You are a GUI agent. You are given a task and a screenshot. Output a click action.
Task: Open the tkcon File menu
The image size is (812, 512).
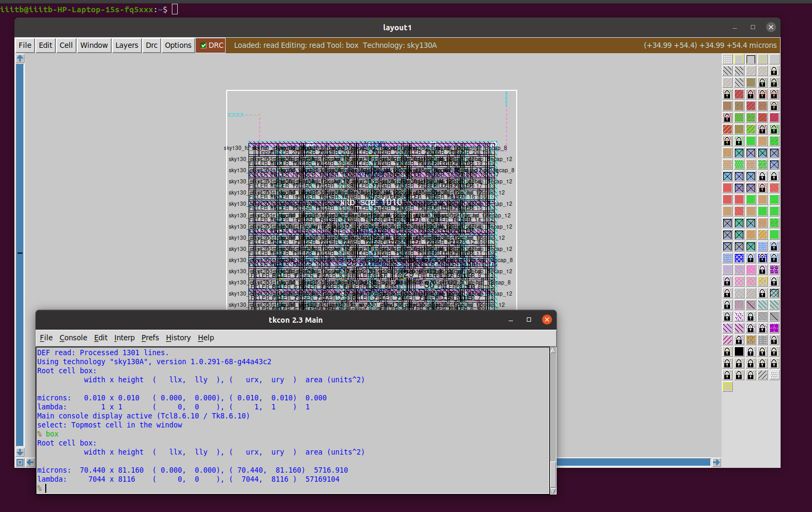(x=46, y=338)
